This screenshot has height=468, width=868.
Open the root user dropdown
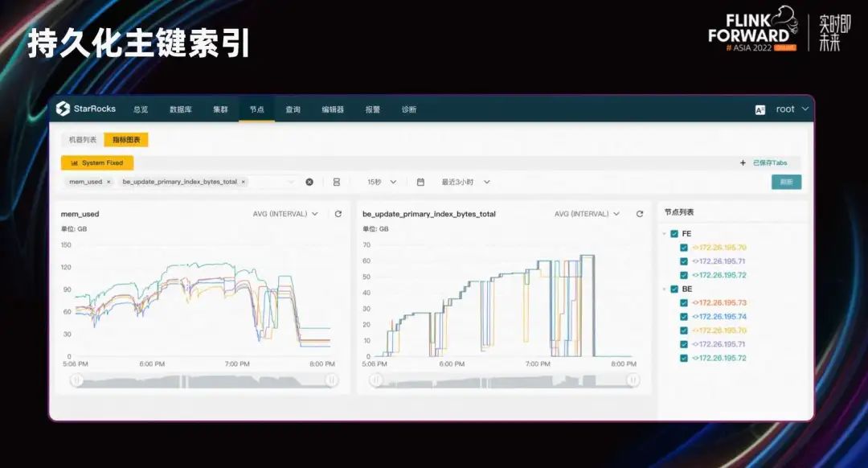click(x=792, y=109)
